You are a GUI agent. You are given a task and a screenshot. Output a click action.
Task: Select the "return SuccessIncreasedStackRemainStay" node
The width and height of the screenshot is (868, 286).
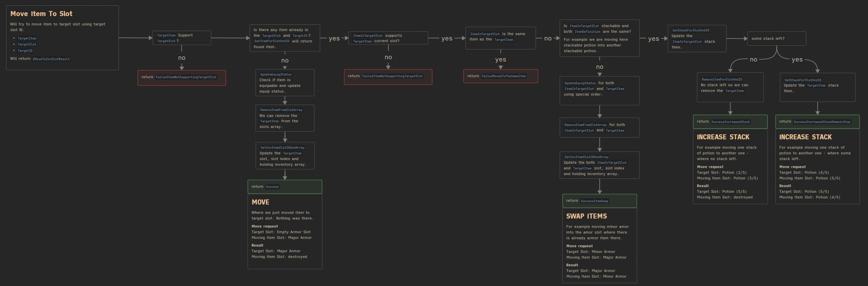pyautogui.click(x=817, y=122)
